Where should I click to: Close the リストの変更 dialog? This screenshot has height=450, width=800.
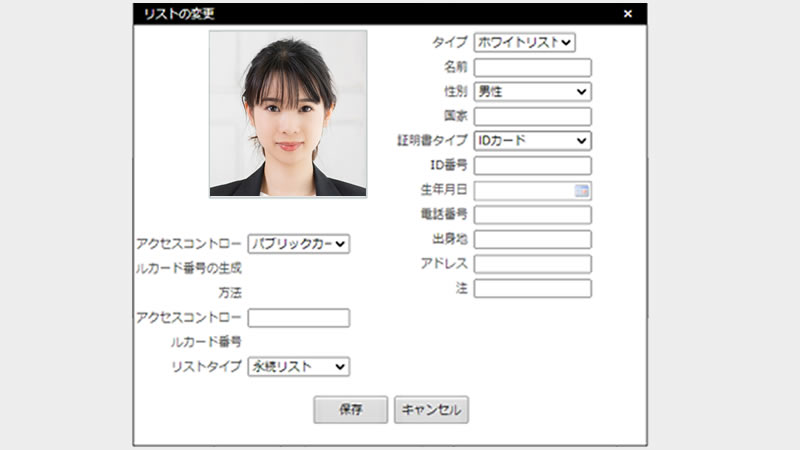tap(628, 14)
